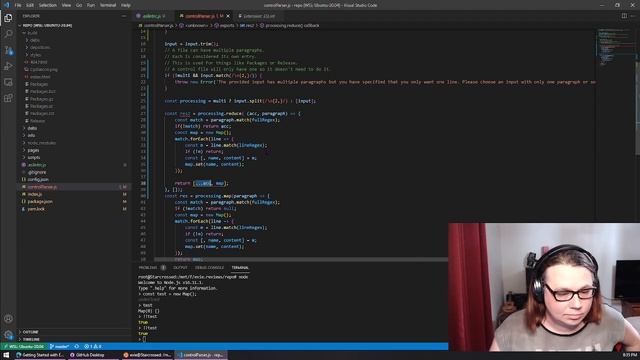Click WSL Ubuntu remote indicator in status bar
This screenshot has height=360, width=640.
point(24,347)
